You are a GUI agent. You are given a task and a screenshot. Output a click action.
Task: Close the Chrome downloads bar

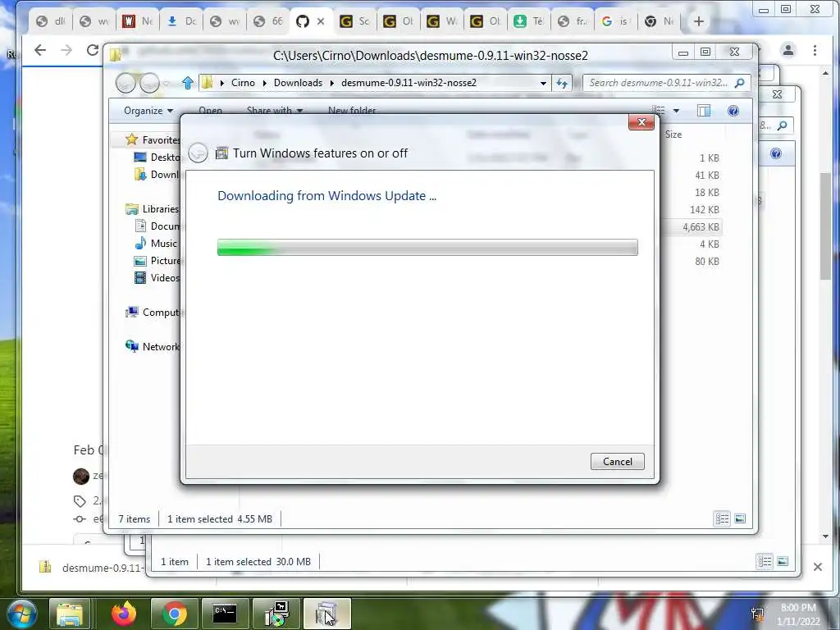click(x=818, y=567)
